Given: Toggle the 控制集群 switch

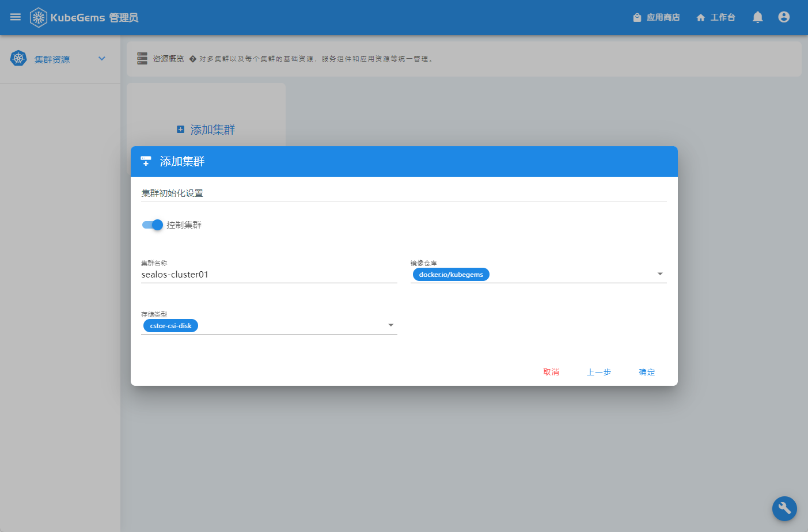Looking at the screenshot, I should click(153, 225).
